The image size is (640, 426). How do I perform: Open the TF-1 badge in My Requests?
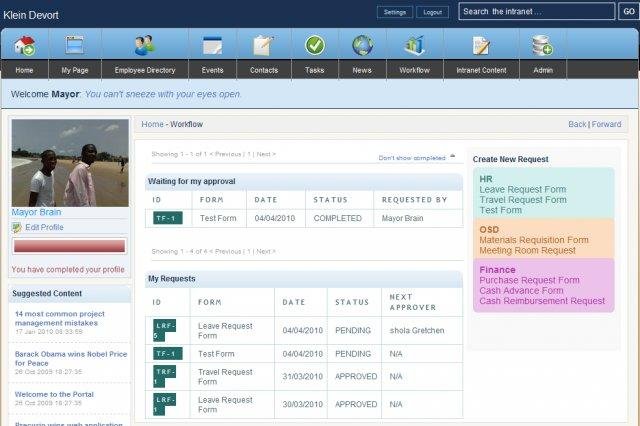pyautogui.click(x=168, y=354)
